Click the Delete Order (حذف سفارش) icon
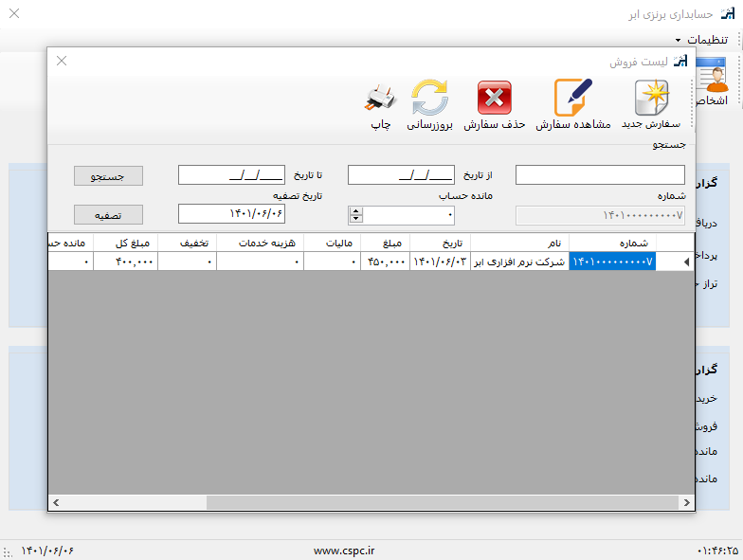This screenshot has width=743, height=560. (x=494, y=98)
